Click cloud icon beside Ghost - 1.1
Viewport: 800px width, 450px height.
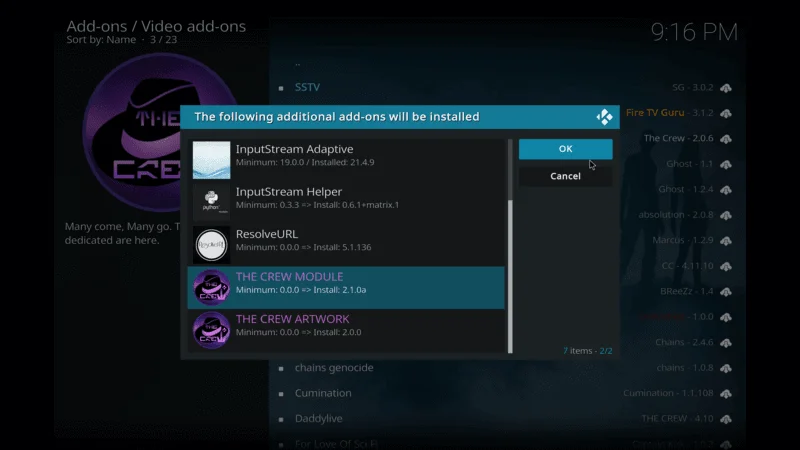pos(726,164)
